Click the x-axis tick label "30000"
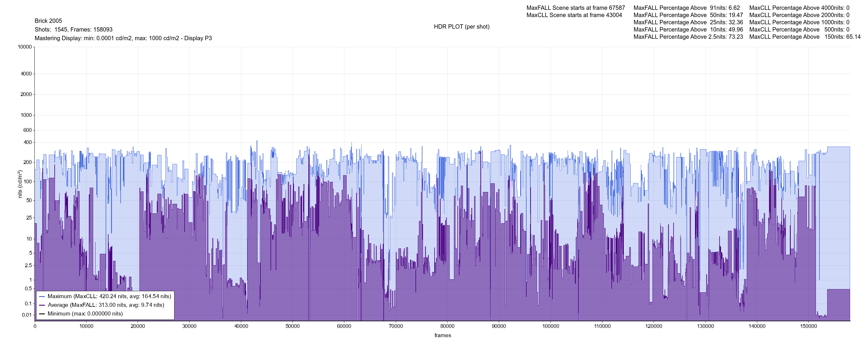868x347 pixels. (x=190, y=326)
